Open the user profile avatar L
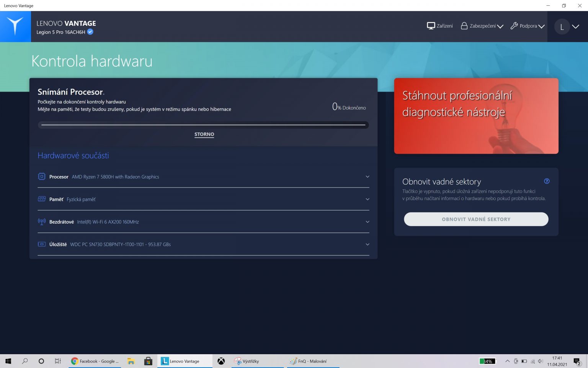588x368 pixels. coord(562,27)
